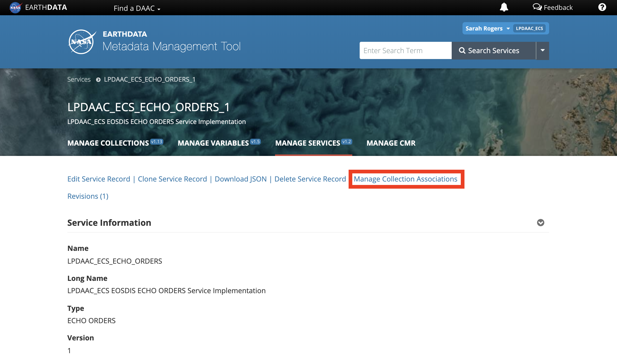
Task: View Revisions (1)
Action: point(88,196)
